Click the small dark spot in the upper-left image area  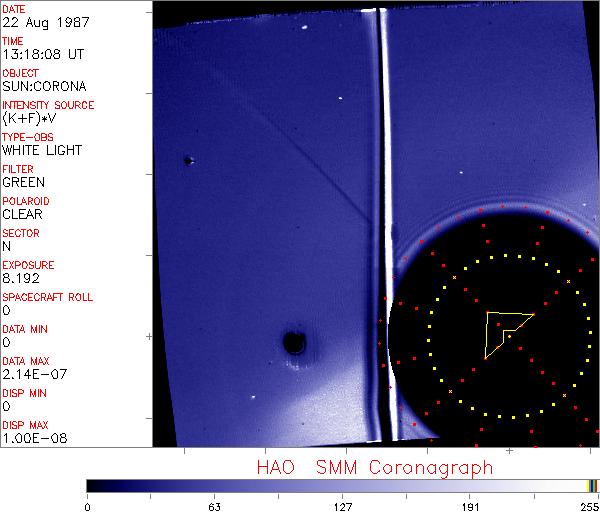pos(187,160)
